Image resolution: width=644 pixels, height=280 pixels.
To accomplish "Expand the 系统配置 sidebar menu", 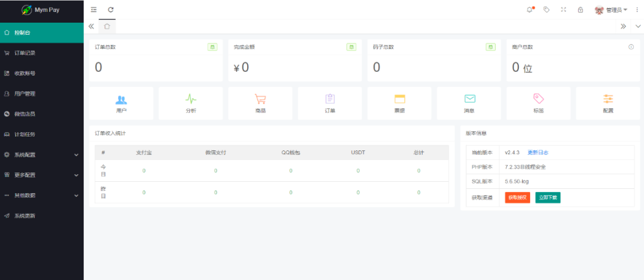I will (x=42, y=155).
